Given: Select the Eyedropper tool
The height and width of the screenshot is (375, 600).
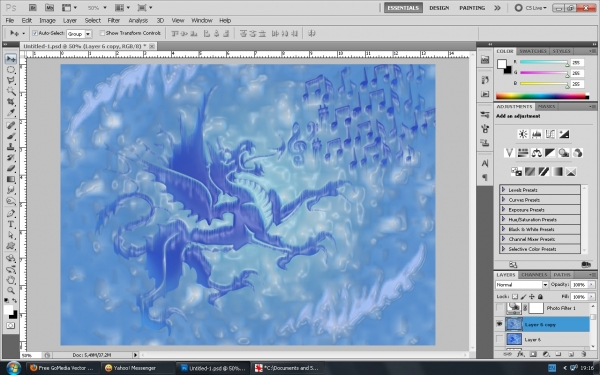Looking at the screenshot, I should tap(11, 112).
